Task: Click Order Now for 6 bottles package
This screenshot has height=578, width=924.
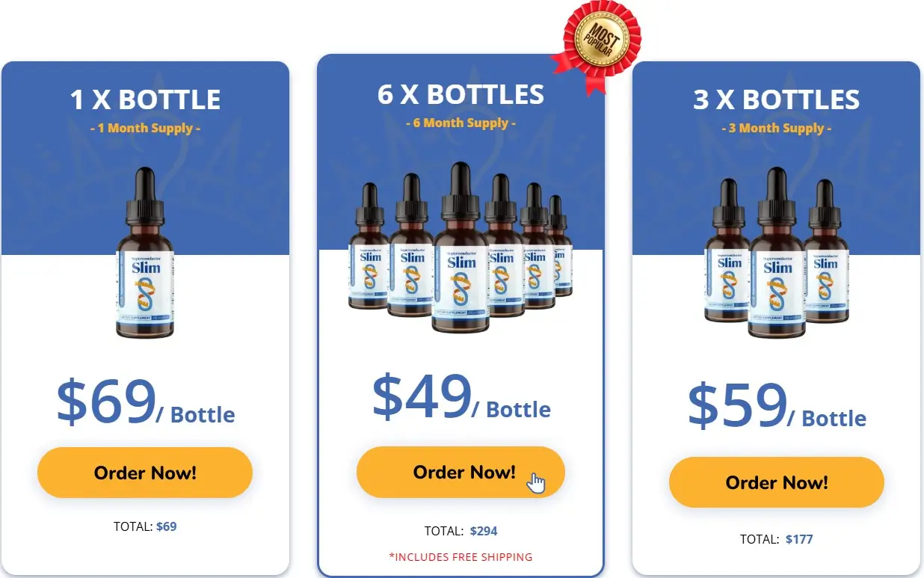Action: click(x=461, y=472)
